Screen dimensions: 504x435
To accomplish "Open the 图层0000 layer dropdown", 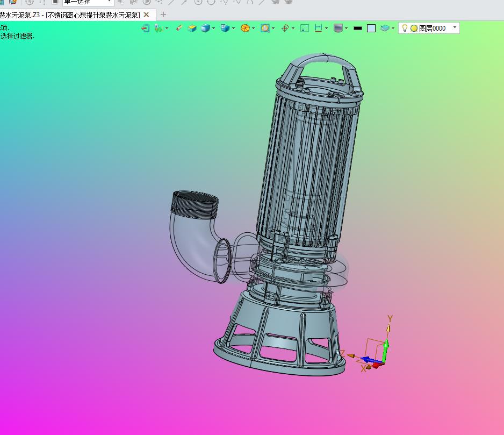I will (x=455, y=27).
